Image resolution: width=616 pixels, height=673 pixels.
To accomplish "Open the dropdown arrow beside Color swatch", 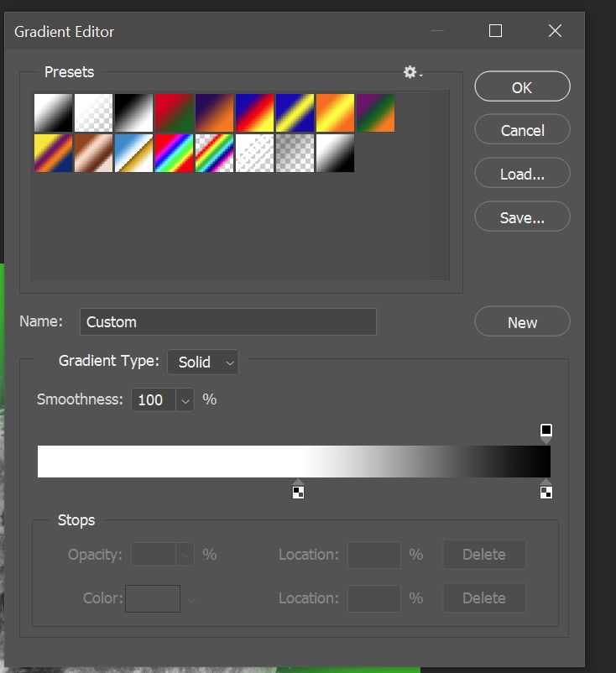I will click(x=191, y=599).
